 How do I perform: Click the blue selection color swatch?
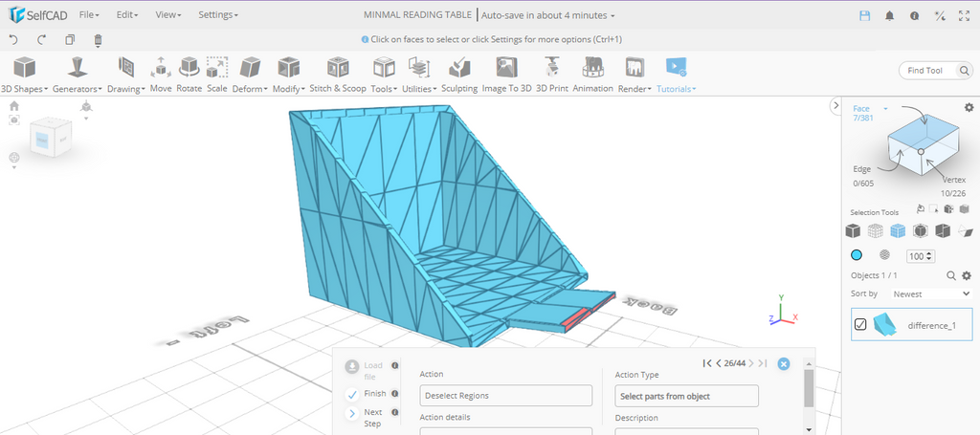857,254
